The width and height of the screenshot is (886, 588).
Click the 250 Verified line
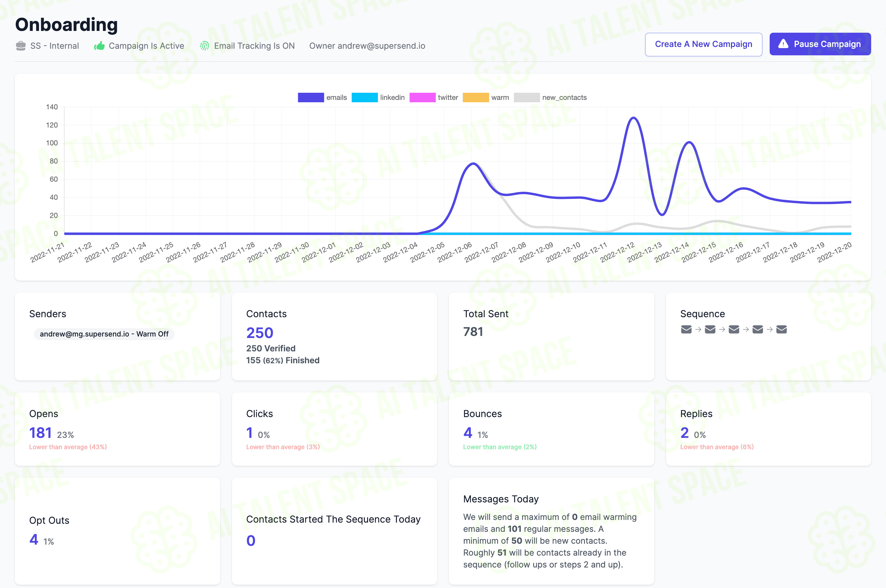270,348
